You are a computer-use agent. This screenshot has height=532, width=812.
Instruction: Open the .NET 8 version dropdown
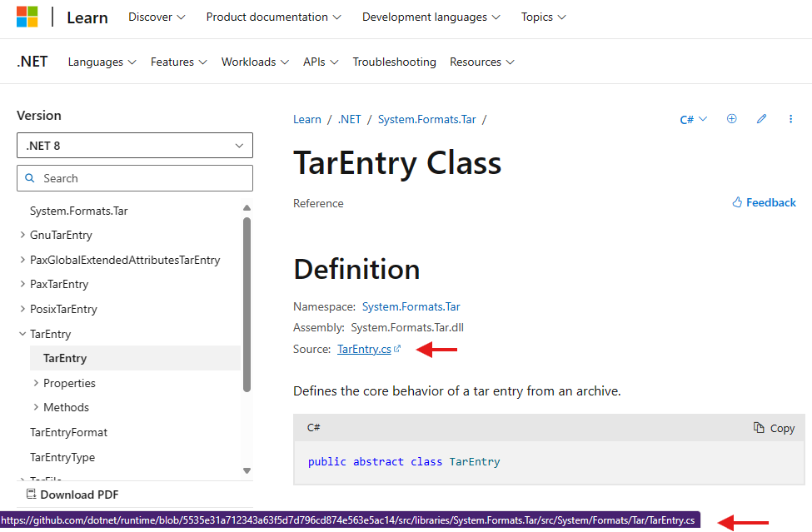pyautogui.click(x=135, y=146)
